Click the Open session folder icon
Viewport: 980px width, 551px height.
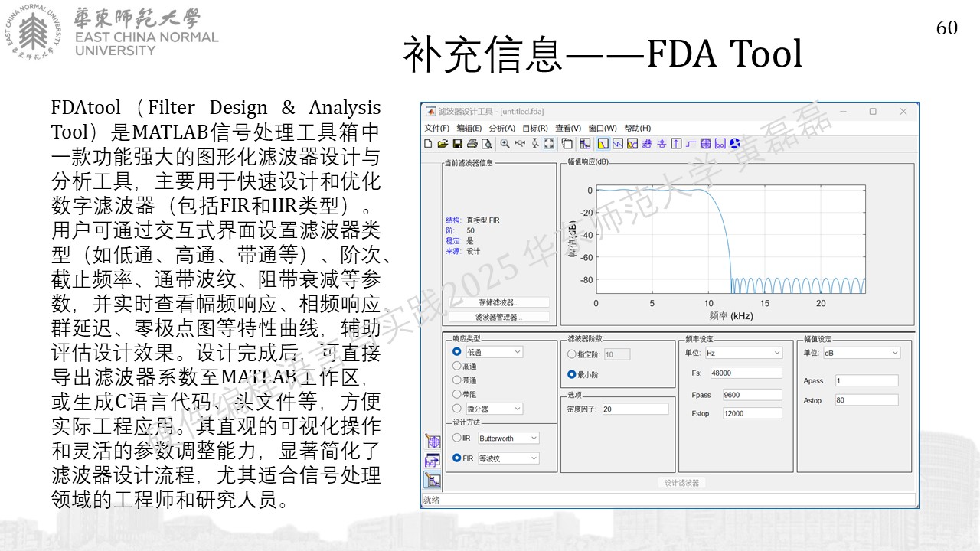click(x=443, y=143)
